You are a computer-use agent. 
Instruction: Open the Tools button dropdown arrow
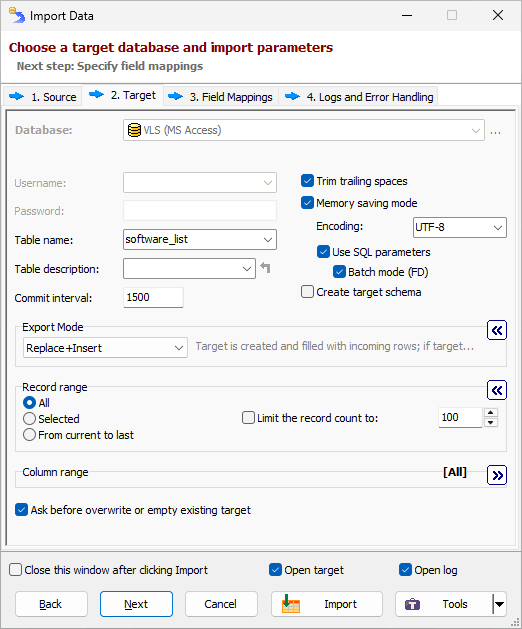pyautogui.click(x=500, y=604)
